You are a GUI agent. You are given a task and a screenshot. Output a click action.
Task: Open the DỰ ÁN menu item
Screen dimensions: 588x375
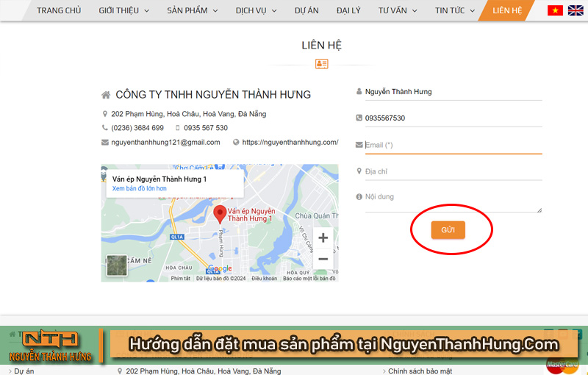pyautogui.click(x=306, y=10)
